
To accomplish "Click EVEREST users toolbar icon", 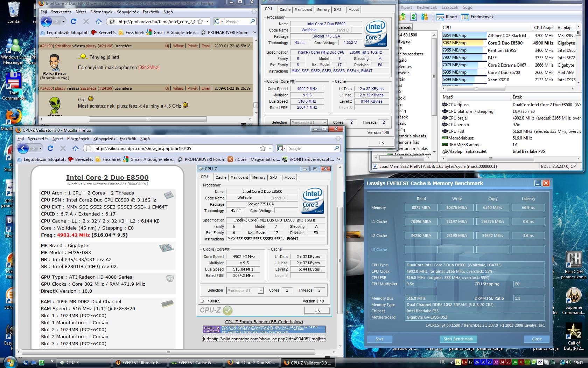I will (x=425, y=16).
